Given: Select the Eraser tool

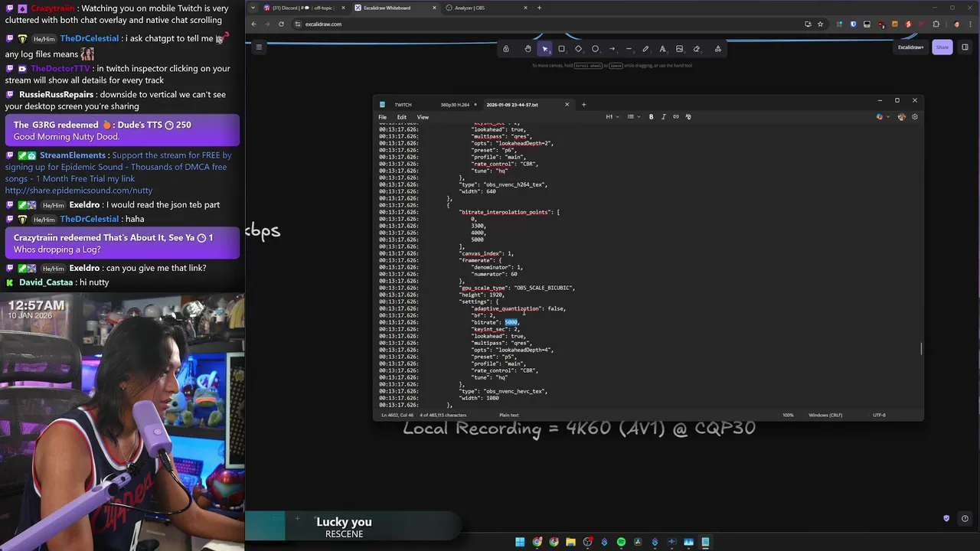Looking at the screenshot, I should pos(696,49).
